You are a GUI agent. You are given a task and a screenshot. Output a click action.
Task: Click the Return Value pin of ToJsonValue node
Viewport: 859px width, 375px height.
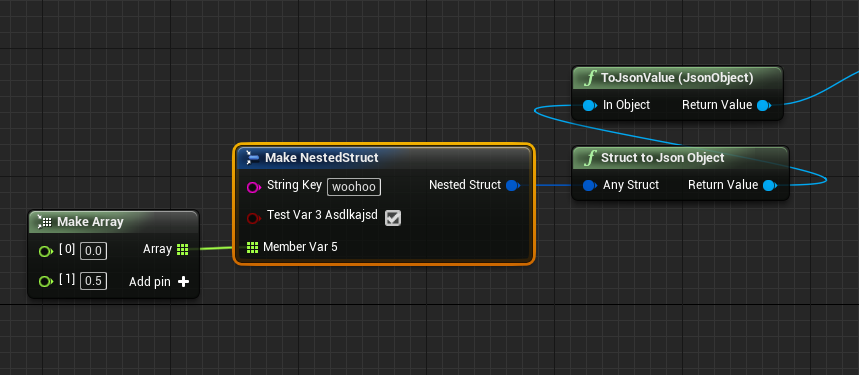tap(764, 105)
